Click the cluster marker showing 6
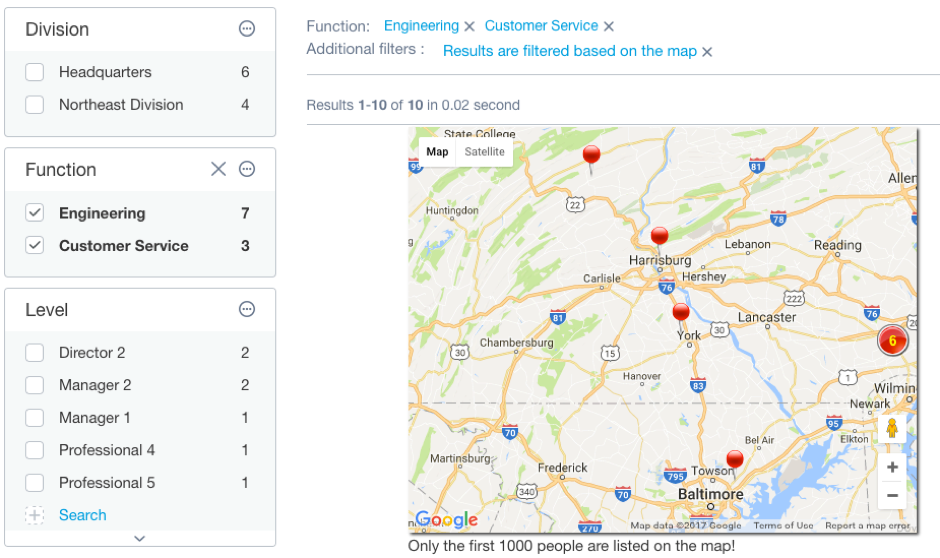The height and width of the screenshot is (558, 940). click(892, 340)
